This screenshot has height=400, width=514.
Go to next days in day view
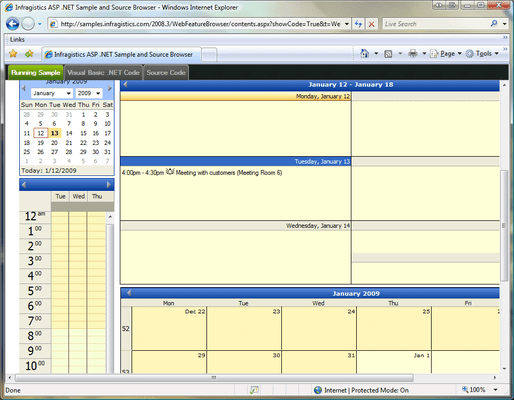[x=109, y=185]
